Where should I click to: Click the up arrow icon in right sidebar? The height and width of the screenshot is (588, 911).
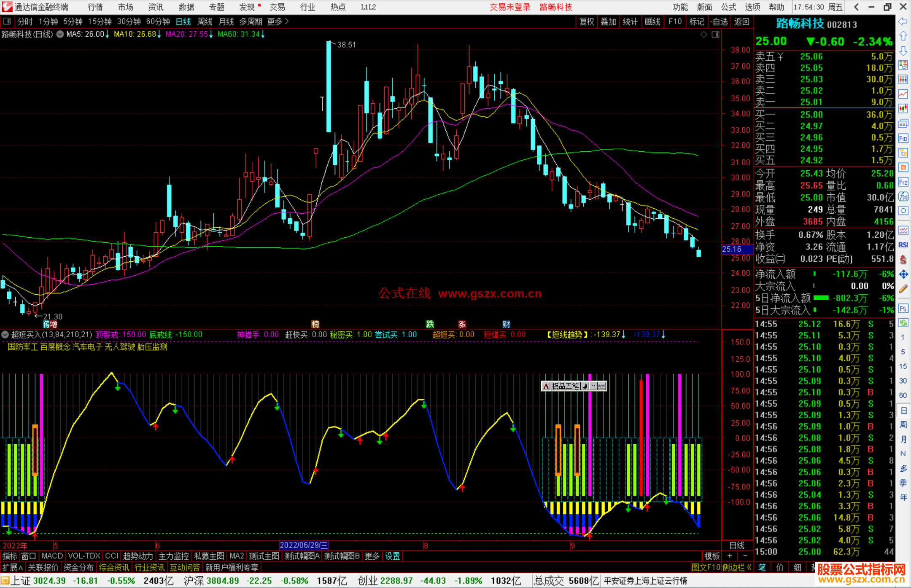pos(903,36)
